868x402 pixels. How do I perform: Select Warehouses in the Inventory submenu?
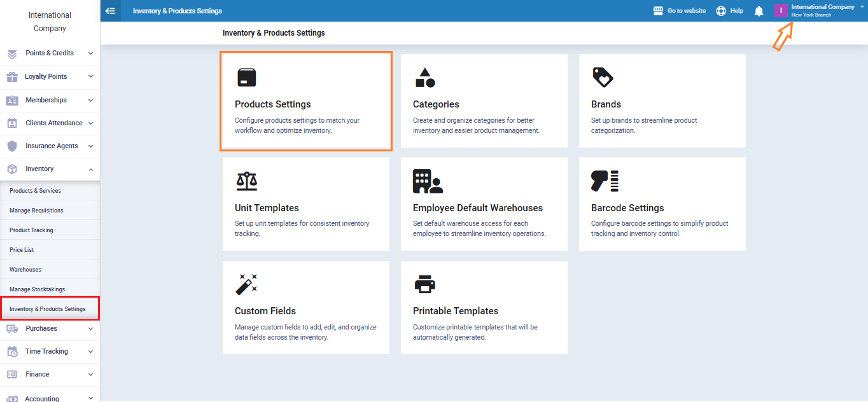point(25,270)
